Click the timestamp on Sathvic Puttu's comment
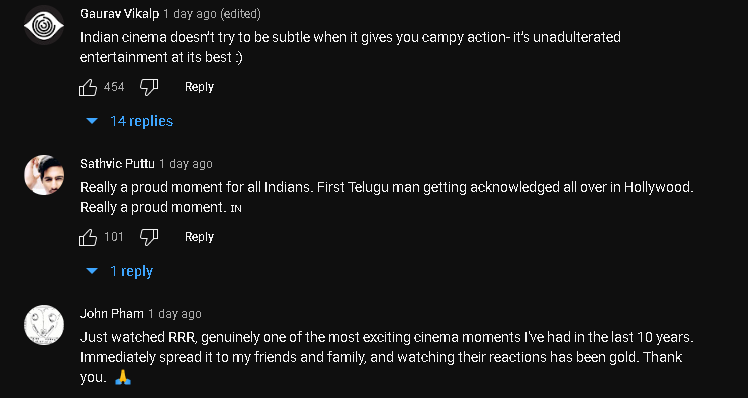748x398 pixels. (186, 164)
